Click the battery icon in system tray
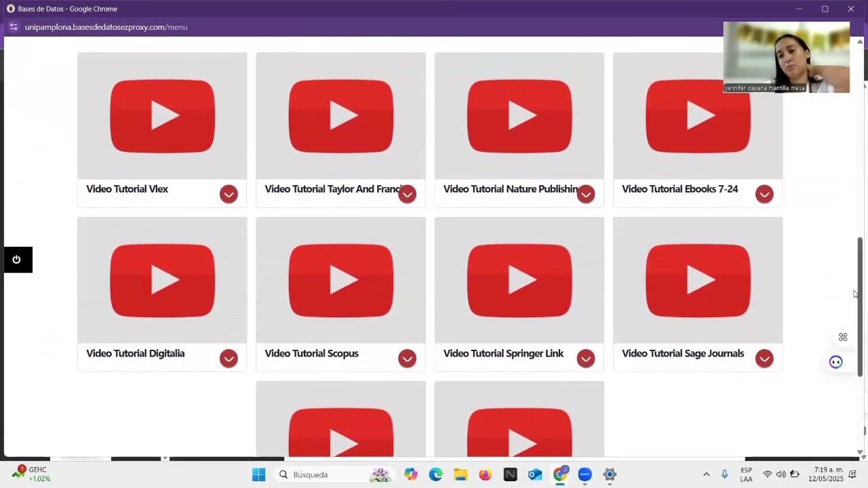This screenshot has width=868, height=488. [x=795, y=474]
